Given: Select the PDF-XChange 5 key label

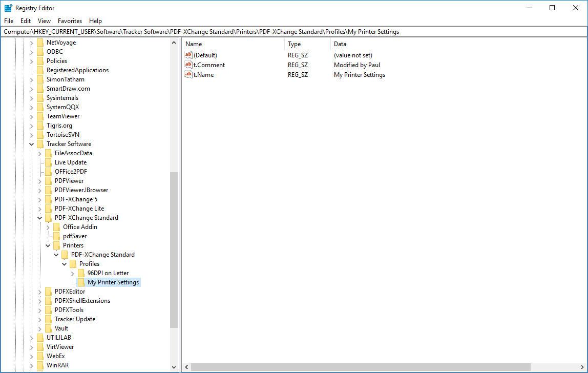Looking at the screenshot, I should [76, 199].
